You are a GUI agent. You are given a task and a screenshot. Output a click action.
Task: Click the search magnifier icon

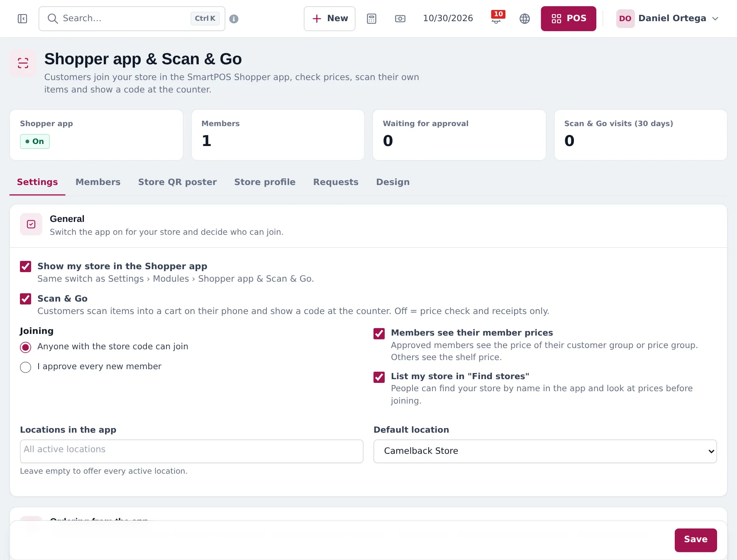[x=52, y=19]
